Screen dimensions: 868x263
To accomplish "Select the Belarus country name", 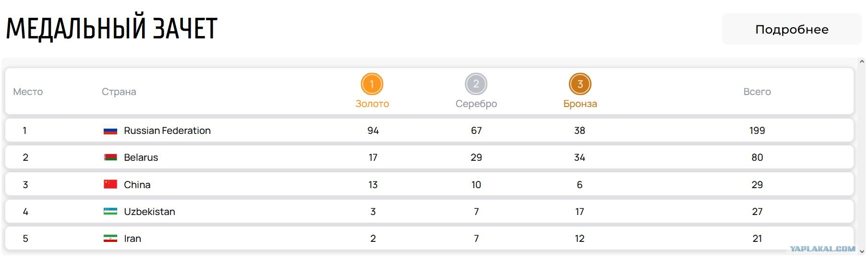I will click(141, 157).
